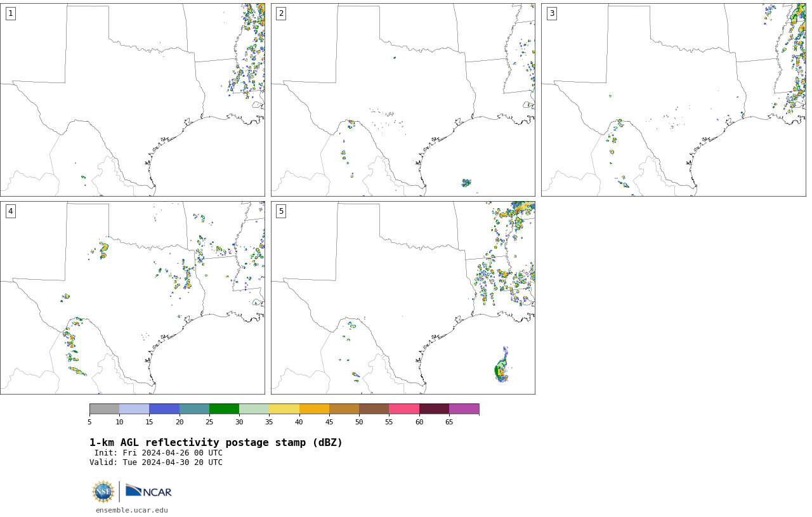Click the number 3 panel label
The height and width of the screenshot is (517, 812).
(x=552, y=13)
